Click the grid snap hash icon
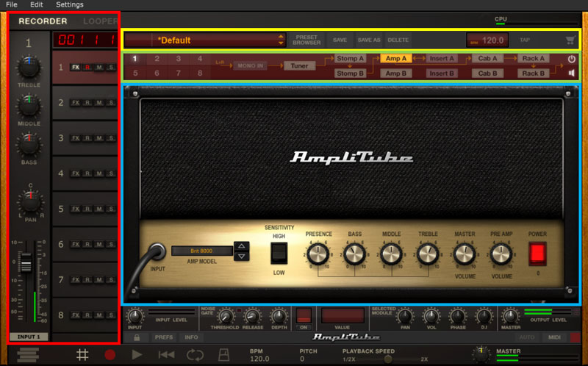This screenshot has height=366, width=588. (82, 355)
